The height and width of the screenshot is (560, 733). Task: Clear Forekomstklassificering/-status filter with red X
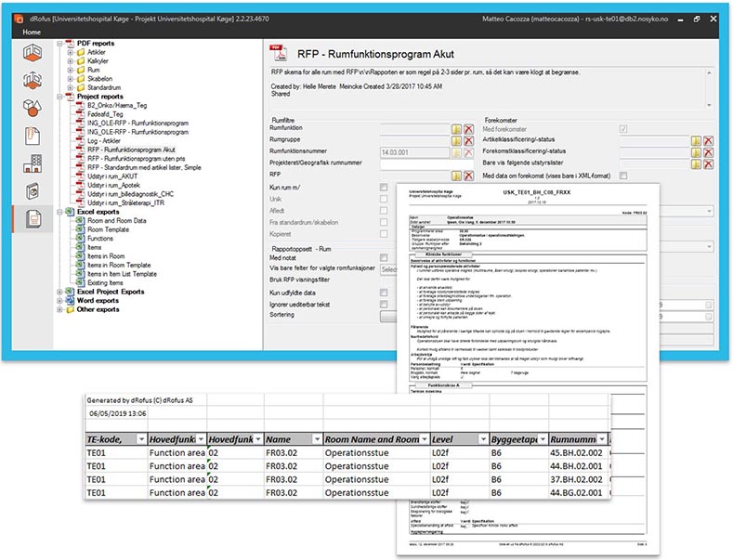coord(708,152)
